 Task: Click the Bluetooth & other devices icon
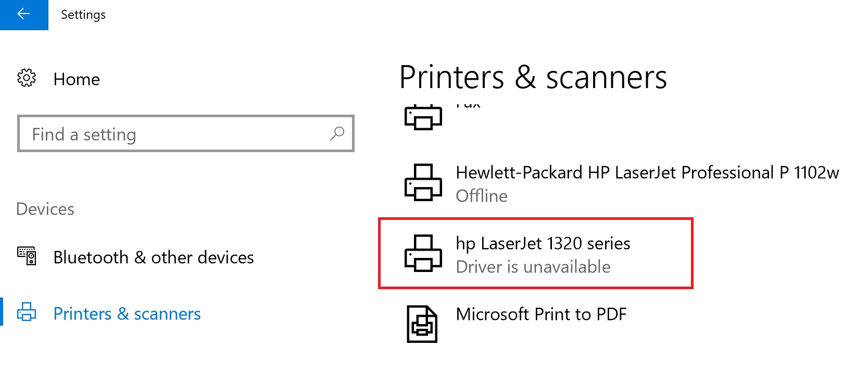[x=27, y=256]
